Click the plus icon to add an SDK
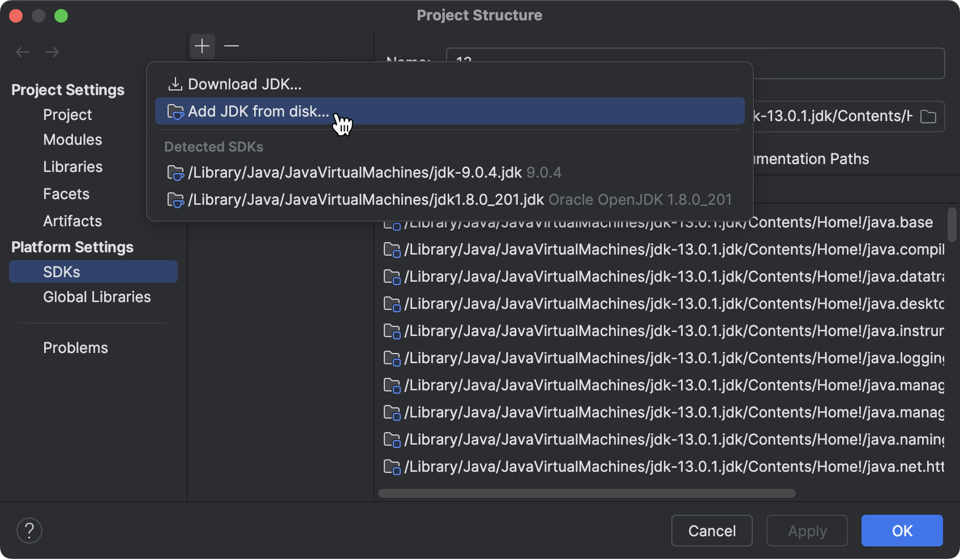This screenshot has height=560, width=960. coord(202,46)
